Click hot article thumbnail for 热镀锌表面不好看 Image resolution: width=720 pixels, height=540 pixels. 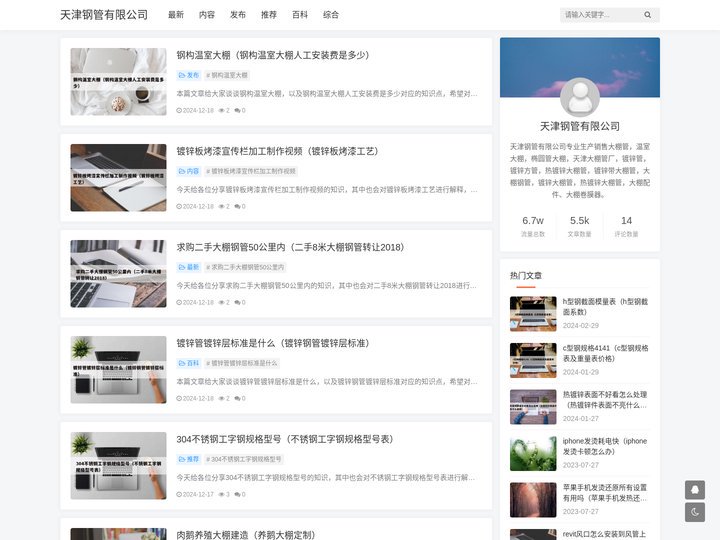tap(533, 407)
